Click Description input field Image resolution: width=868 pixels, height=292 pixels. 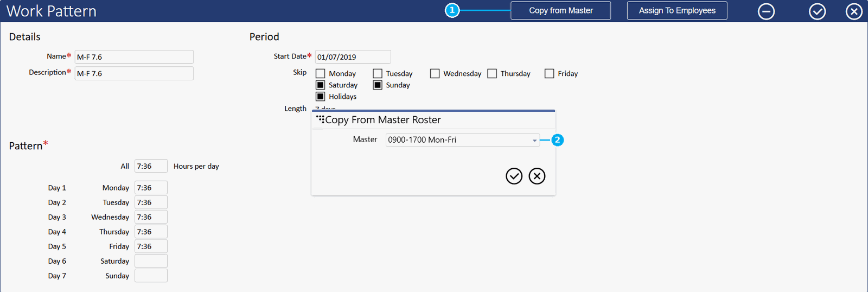(134, 73)
